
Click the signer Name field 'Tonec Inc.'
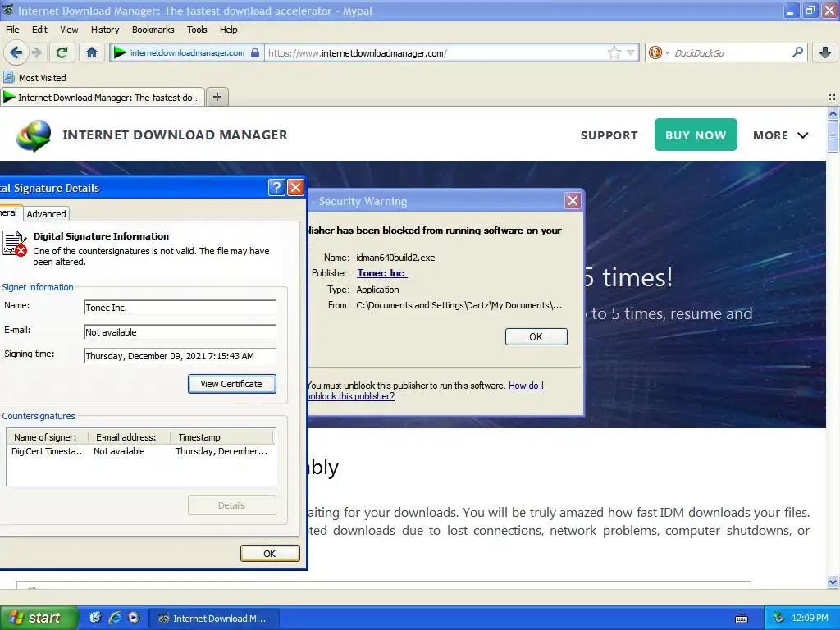pos(180,308)
